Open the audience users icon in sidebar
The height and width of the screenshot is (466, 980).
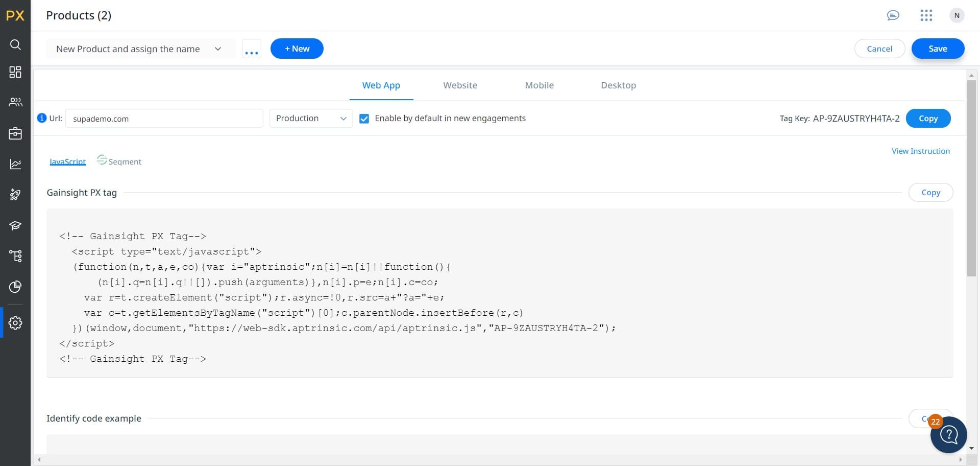tap(15, 102)
